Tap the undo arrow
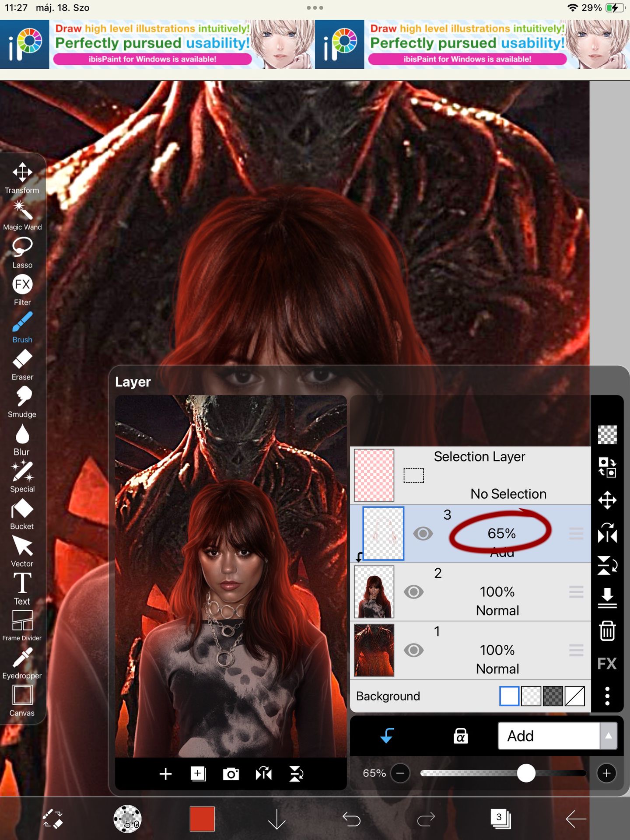630x840 pixels. [x=351, y=819]
